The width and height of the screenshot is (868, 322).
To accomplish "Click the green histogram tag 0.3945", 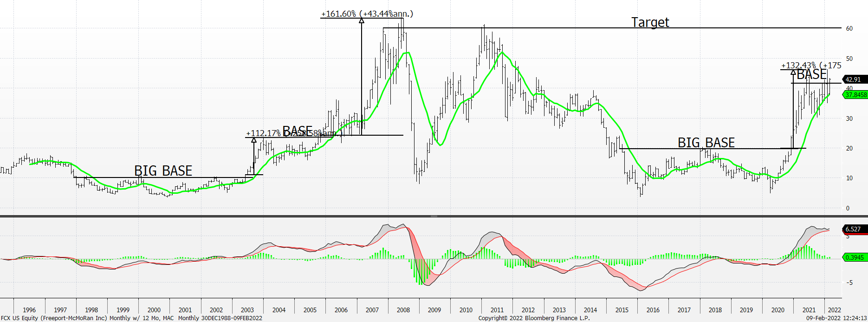I will [x=855, y=257].
